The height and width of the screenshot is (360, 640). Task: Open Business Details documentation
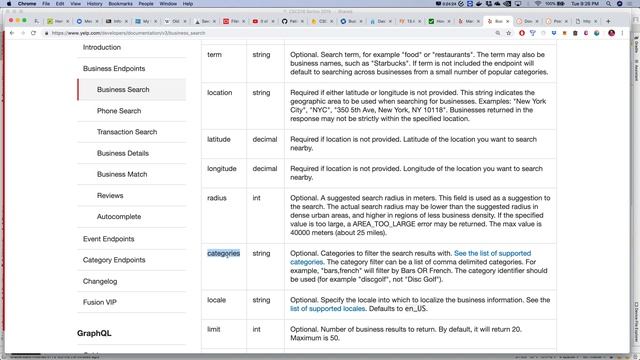[123, 153]
